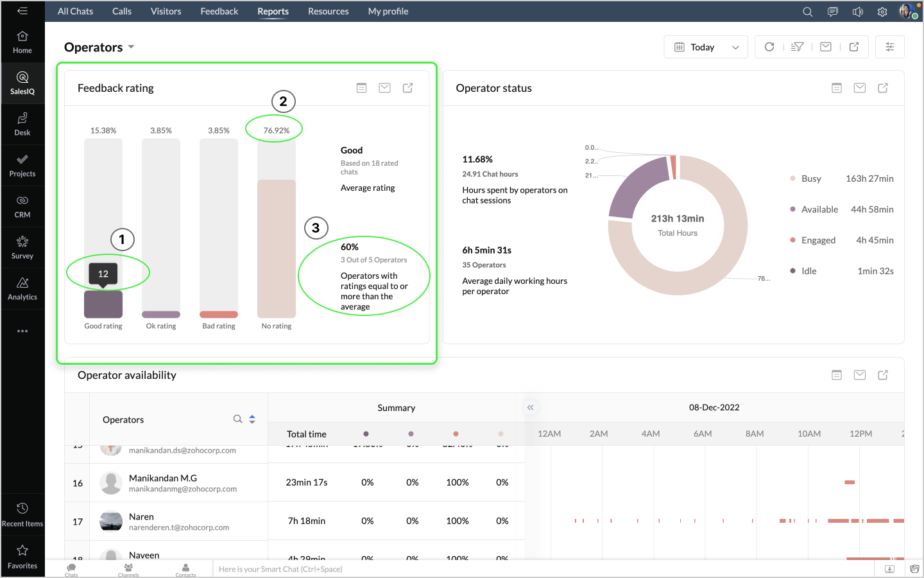Open the Desk app in sidebar
This screenshot has height=578, width=924.
[22, 123]
